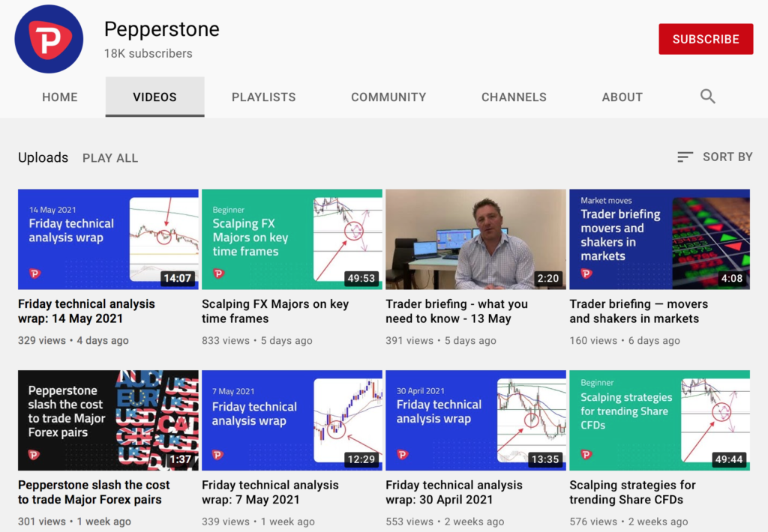Click the 18K subscribers text
The width and height of the screenshot is (768, 532).
point(148,53)
